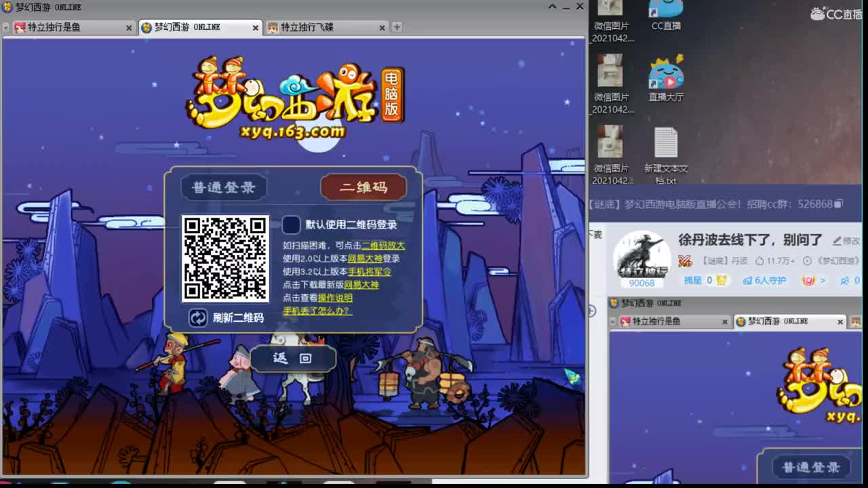The width and height of the screenshot is (868, 488).
Task: Enable 默认使用二维码登录 checkbox
Action: click(291, 225)
